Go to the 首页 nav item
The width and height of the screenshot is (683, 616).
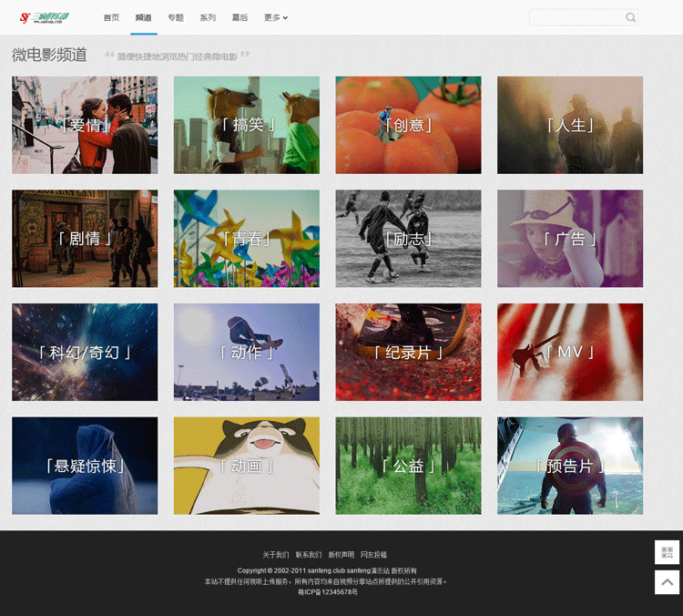111,17
